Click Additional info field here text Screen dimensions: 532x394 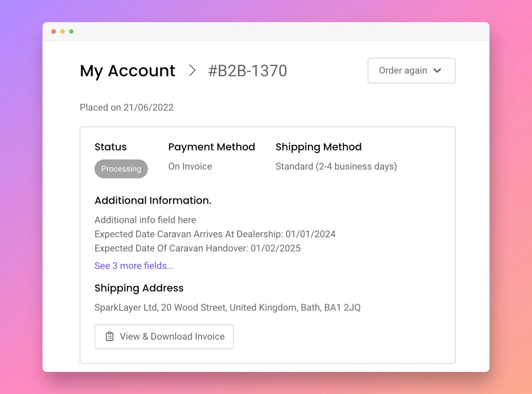click(145, 220)
